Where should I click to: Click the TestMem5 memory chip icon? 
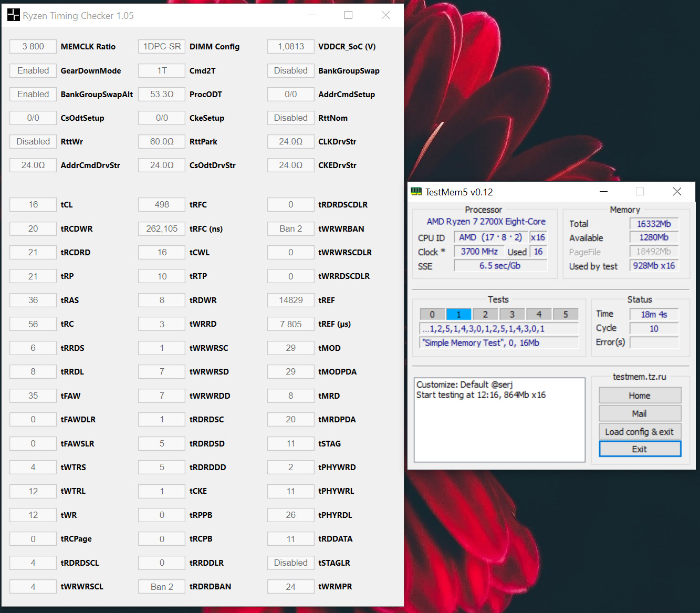point(416,192)
